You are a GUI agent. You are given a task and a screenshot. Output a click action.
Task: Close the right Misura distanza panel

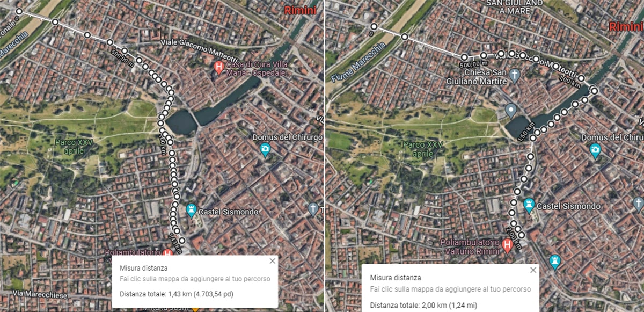click(x=532, y=270)
